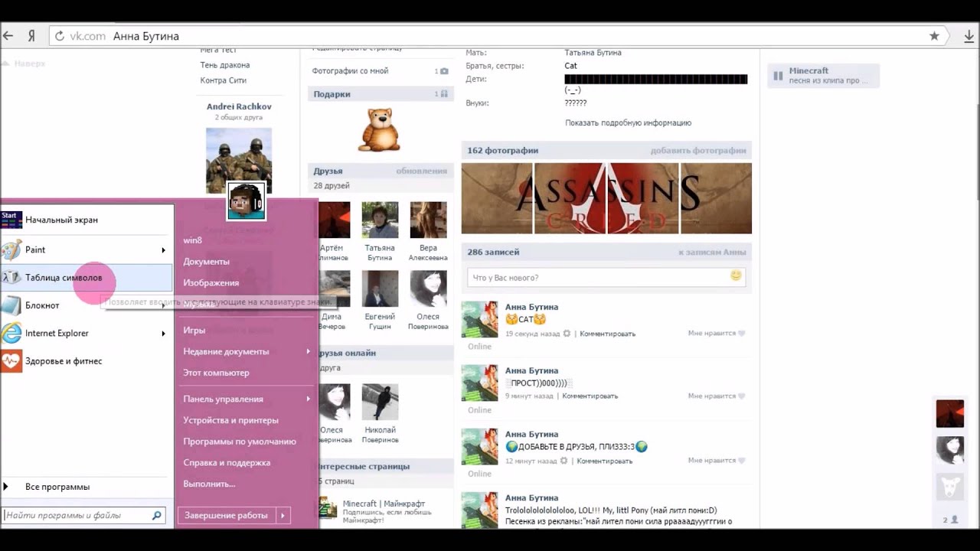This screenshot has width=980, height=551.
Task: Click settings gear on the CAT post
Action: [567, 334]
